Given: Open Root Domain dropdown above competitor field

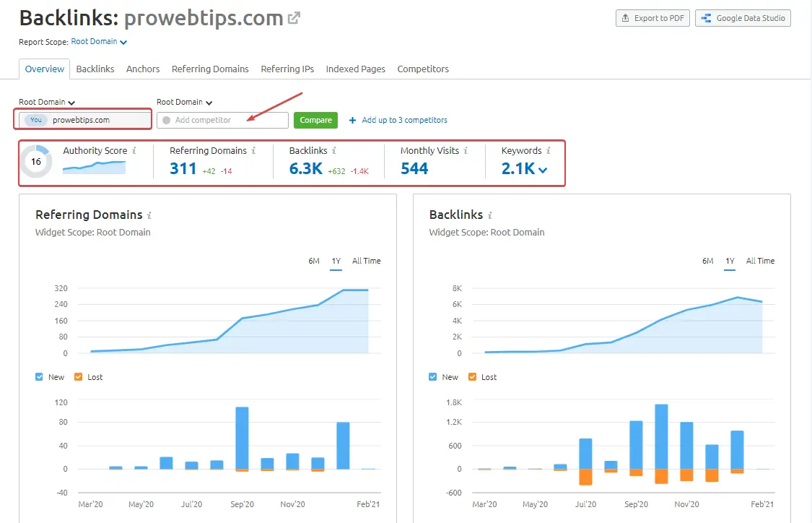Looking at the screenshot, I should pyautogui.click(x=184, y=102).
